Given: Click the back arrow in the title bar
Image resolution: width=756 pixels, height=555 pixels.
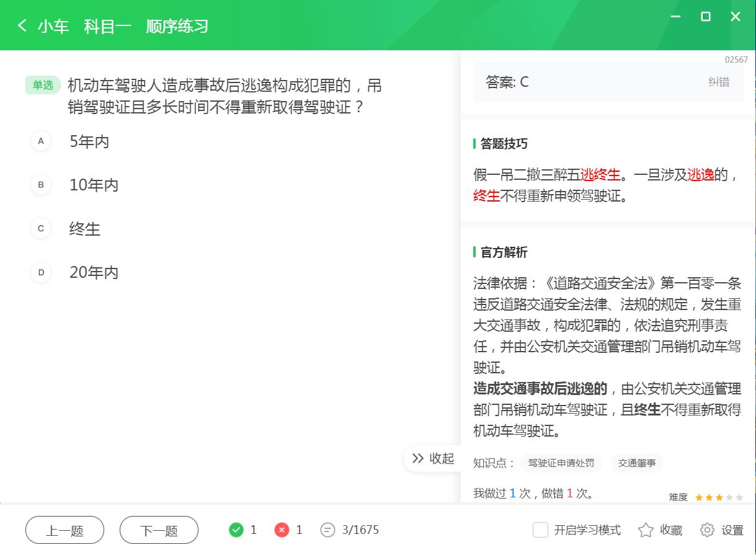Looking at the screenshot, I should pyautogui.click(x=21, y=27).
